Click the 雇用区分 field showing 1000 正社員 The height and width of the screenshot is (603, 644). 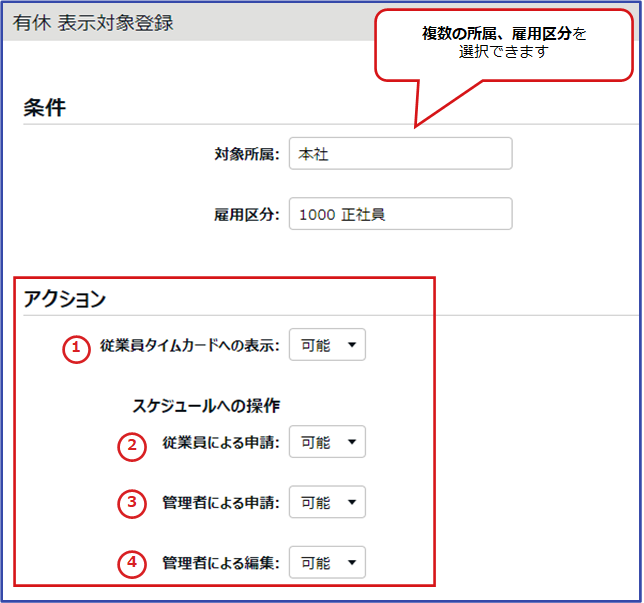(x=400, y=214)
